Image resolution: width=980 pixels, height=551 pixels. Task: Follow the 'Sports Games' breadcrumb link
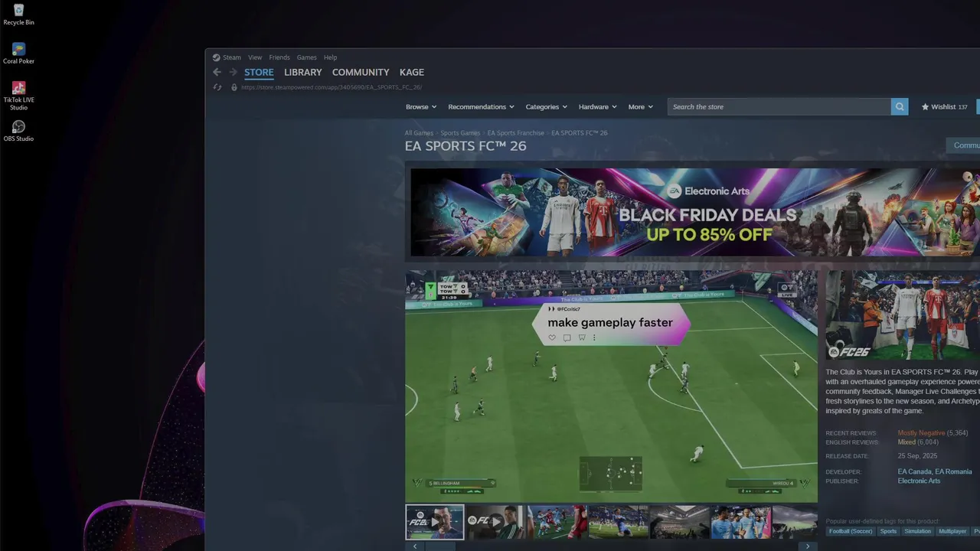[460, 133]
